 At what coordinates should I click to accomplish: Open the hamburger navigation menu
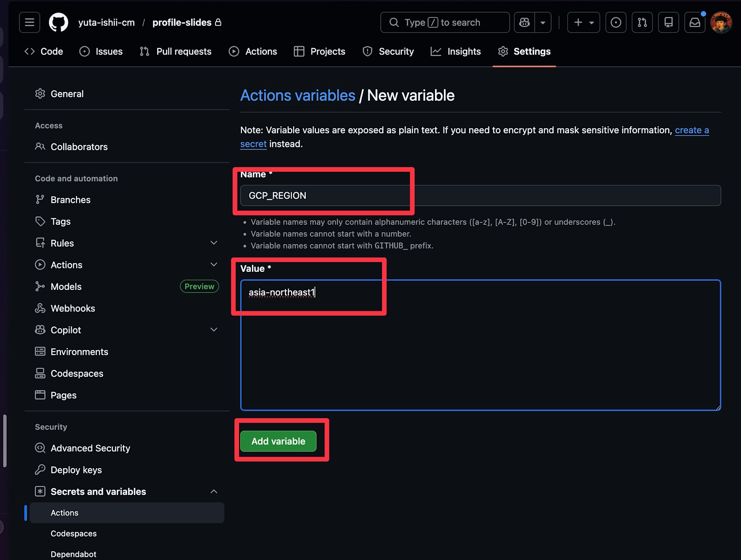point(30,23)
